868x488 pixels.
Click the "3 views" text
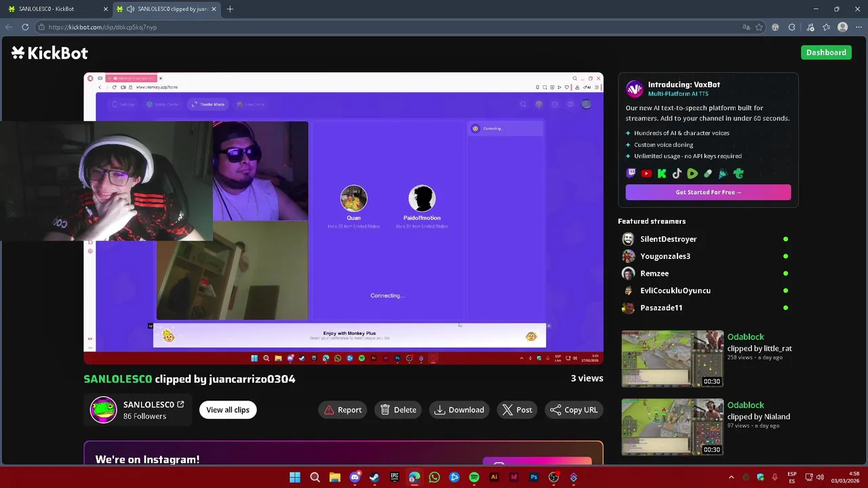(x=587, y=378)
